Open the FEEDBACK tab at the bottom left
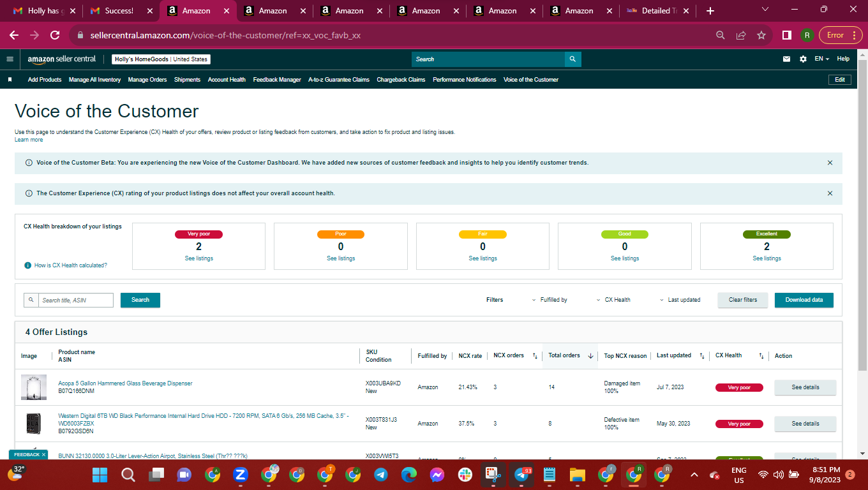 [x=28, y=455]
